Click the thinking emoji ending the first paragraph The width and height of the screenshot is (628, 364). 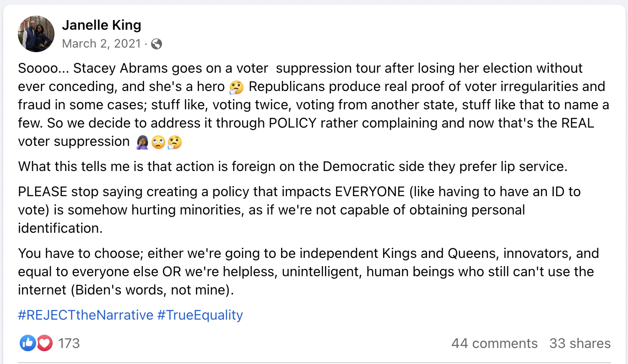pyautogui.click(x=174, y=142)
